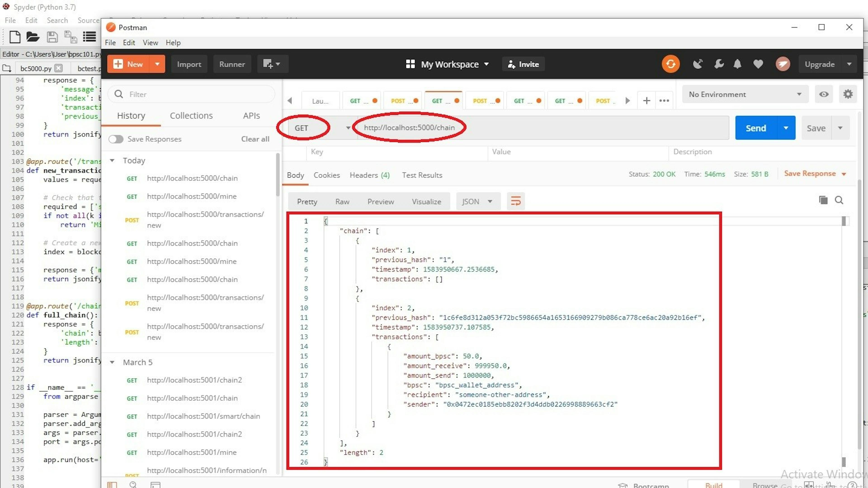Open the tab options ellipsis menu
Viewport: 868px width, 488px height.
coord(664,101)
